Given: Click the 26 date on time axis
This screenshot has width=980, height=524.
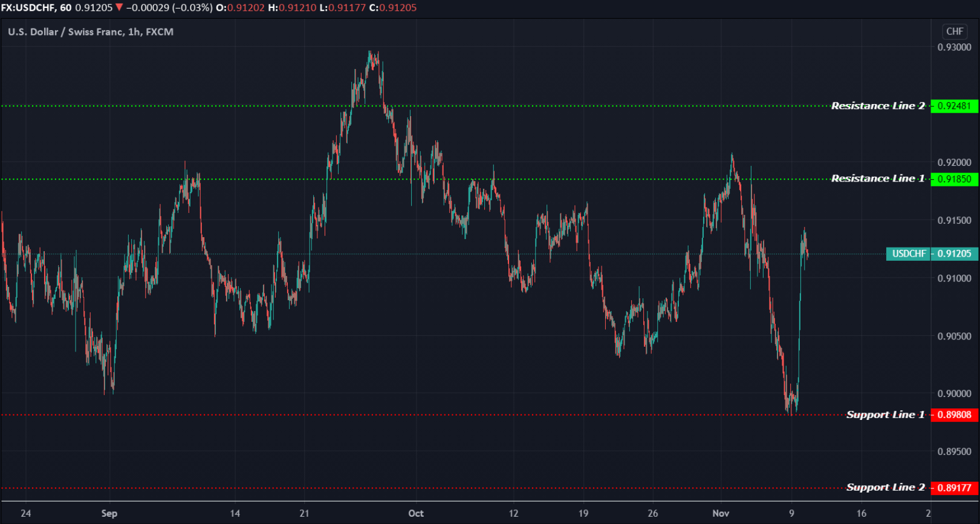Looking at the screenshot, I should [x=652, y=513].
